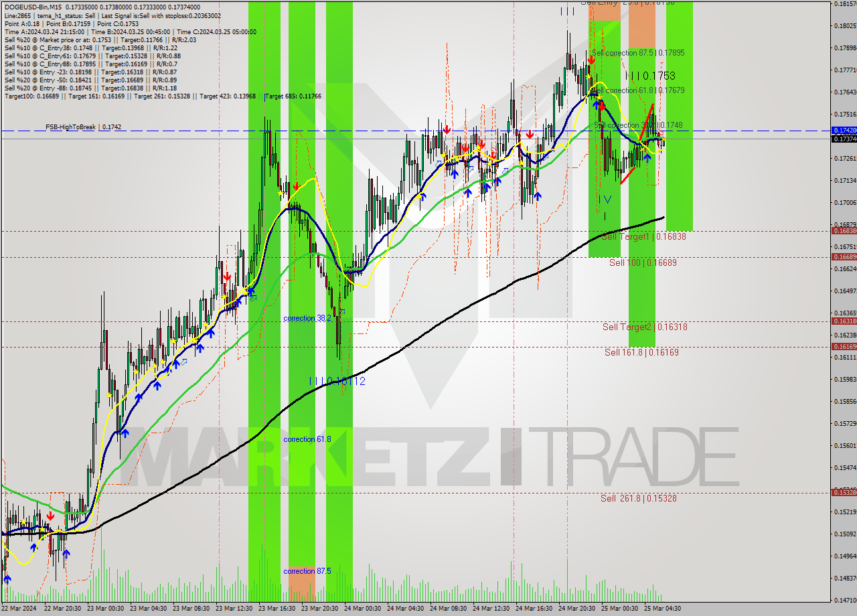The image size is (857, 616).
Task: Click the blue 'correction 87.5' label
Action: click(308, 571)
